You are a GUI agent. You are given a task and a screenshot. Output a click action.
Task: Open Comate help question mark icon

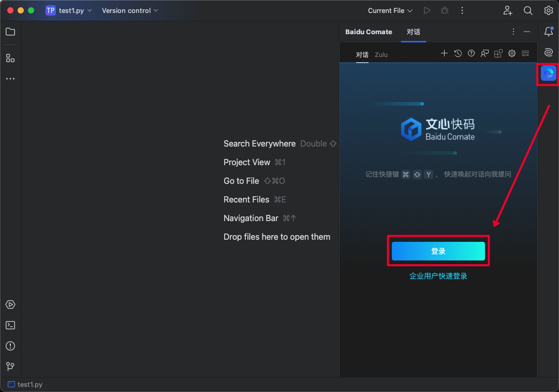click(472, 53)
